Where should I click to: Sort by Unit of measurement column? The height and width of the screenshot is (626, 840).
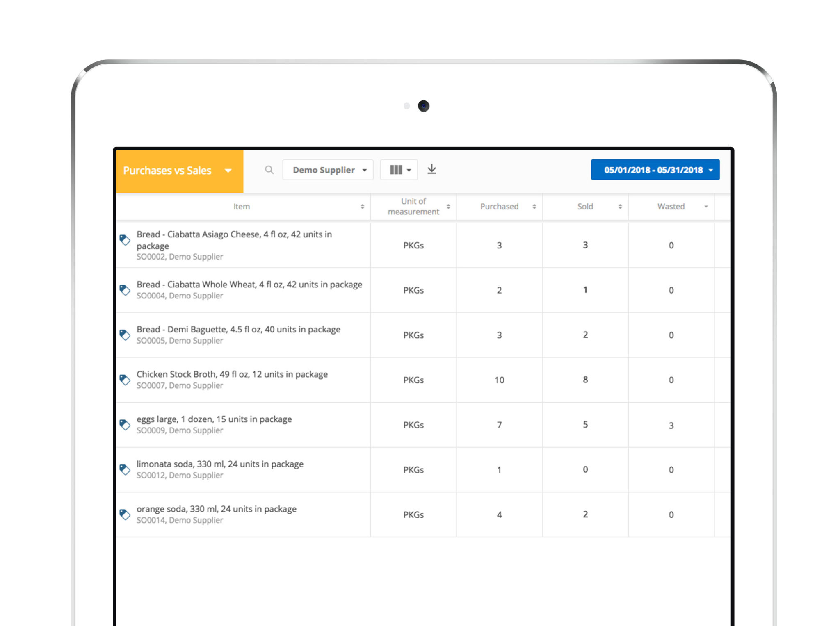tap(413, 207)
